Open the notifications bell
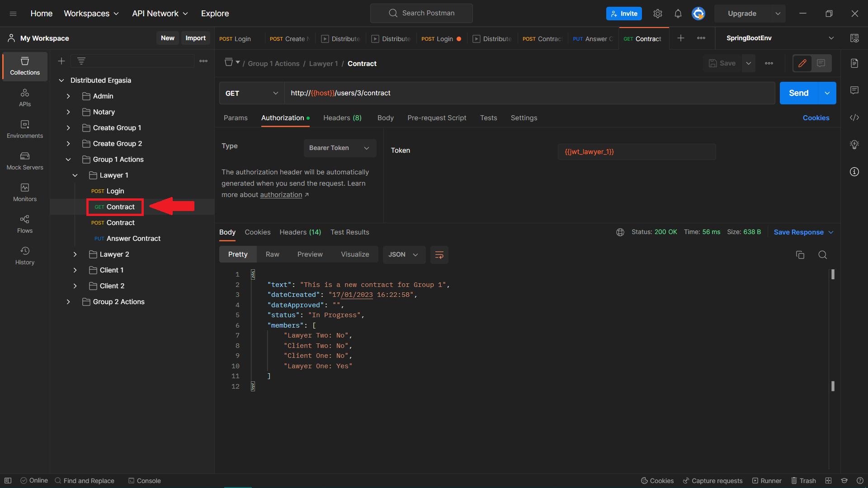The height and width of the screenshot is (488, 868). (678, 14)
